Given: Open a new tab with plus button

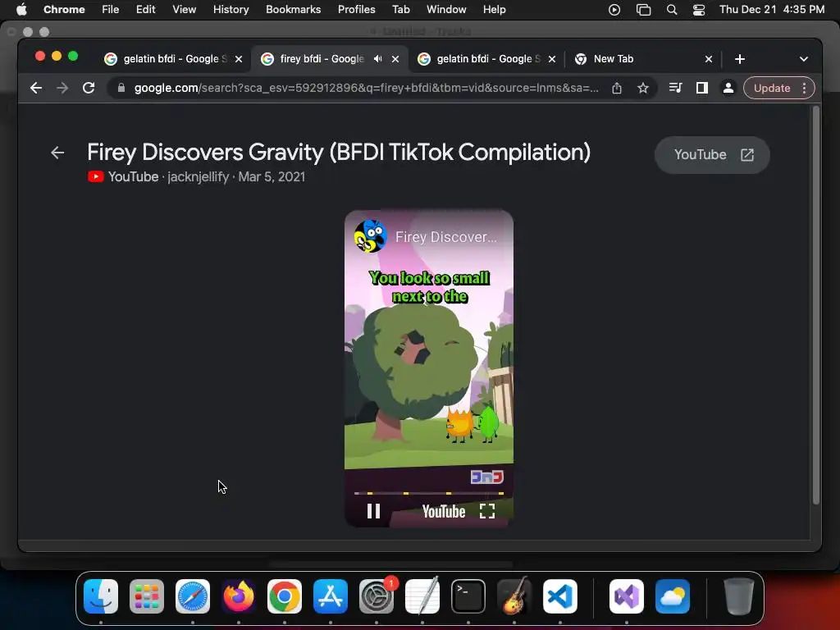Looking at the screenshot, I should [x=740, y=59].
